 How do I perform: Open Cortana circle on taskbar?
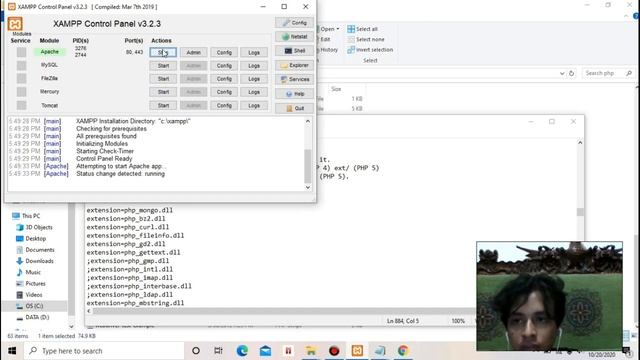click(x=196, y=351)
